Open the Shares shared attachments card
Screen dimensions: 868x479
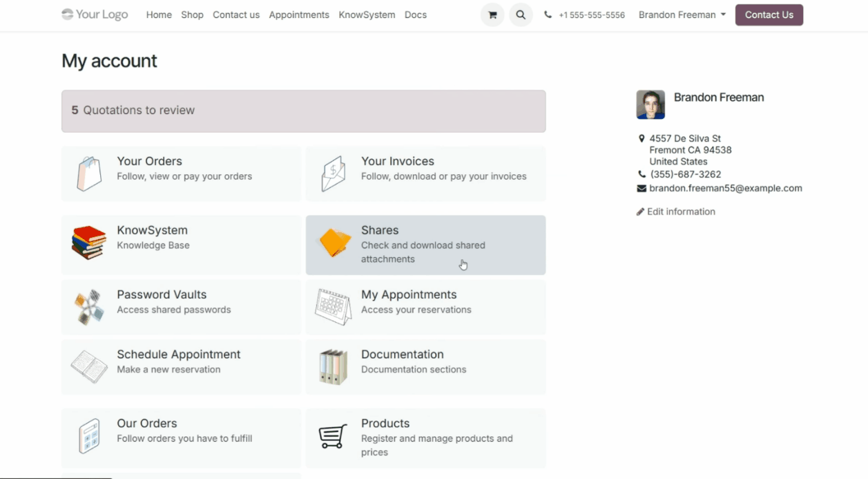coord(425,245)
